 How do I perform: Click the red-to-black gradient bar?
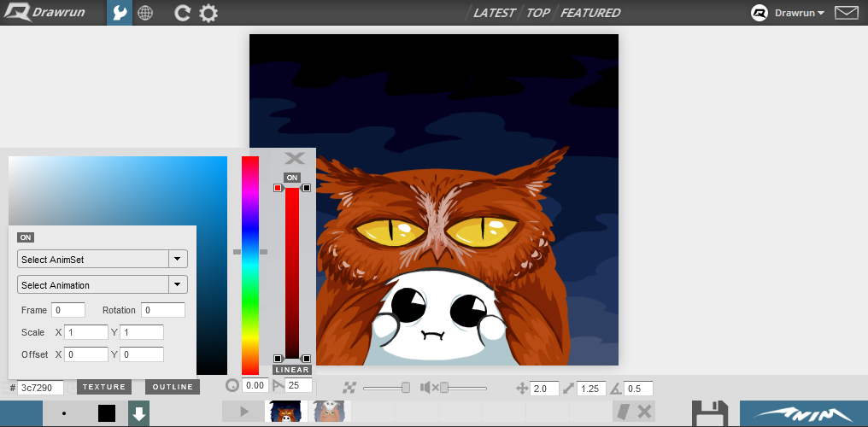point(291,273)
